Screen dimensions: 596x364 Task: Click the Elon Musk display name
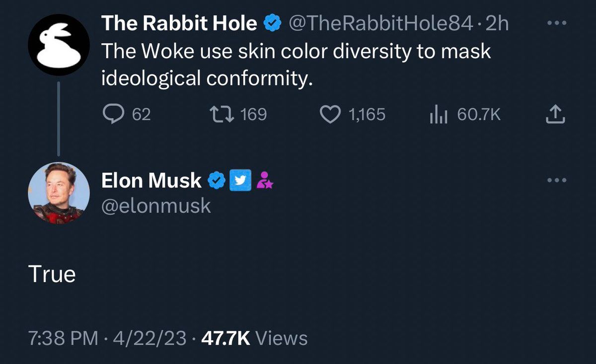151,181
